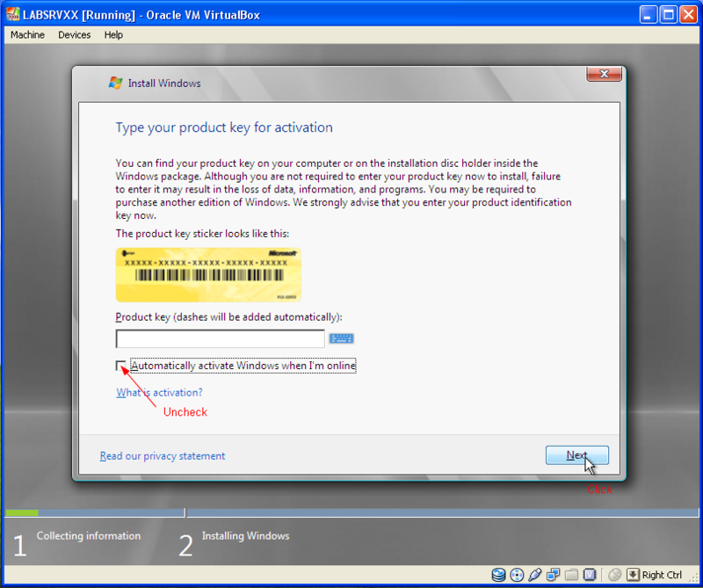Open the on-screen keyboard icon beside product key
Screen dimensions: 703x588
[341, 338]
